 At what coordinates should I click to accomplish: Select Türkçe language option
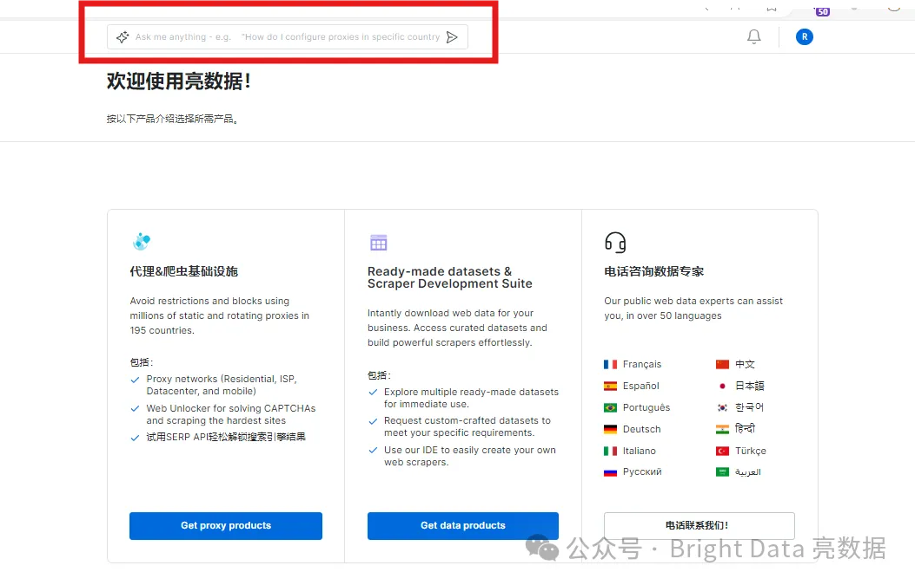point(741,451)
